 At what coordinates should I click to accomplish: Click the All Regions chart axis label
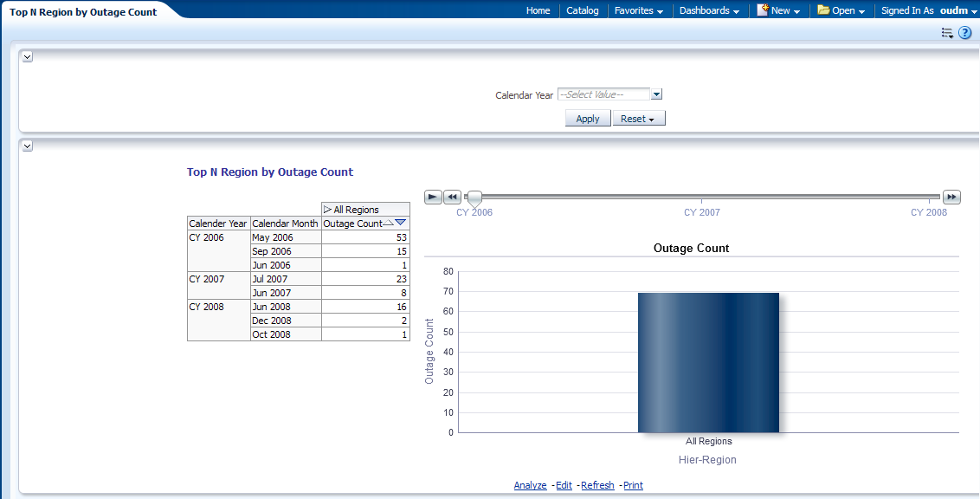click(x=708, y=441)
